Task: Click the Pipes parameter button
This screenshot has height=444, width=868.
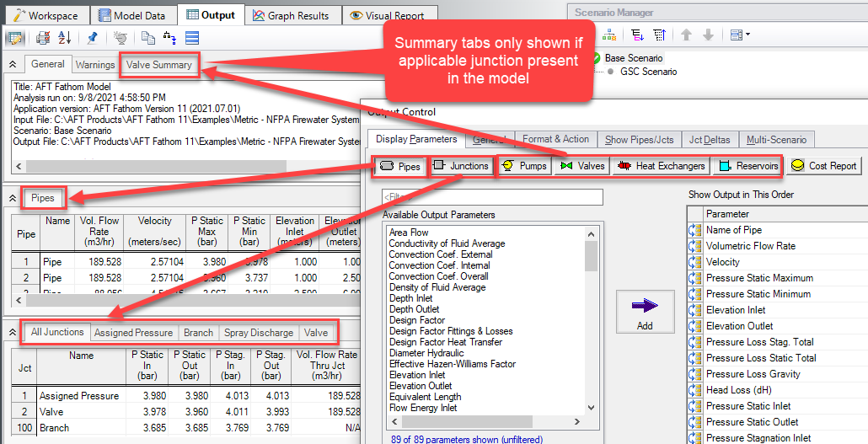Action: point(399,166)
